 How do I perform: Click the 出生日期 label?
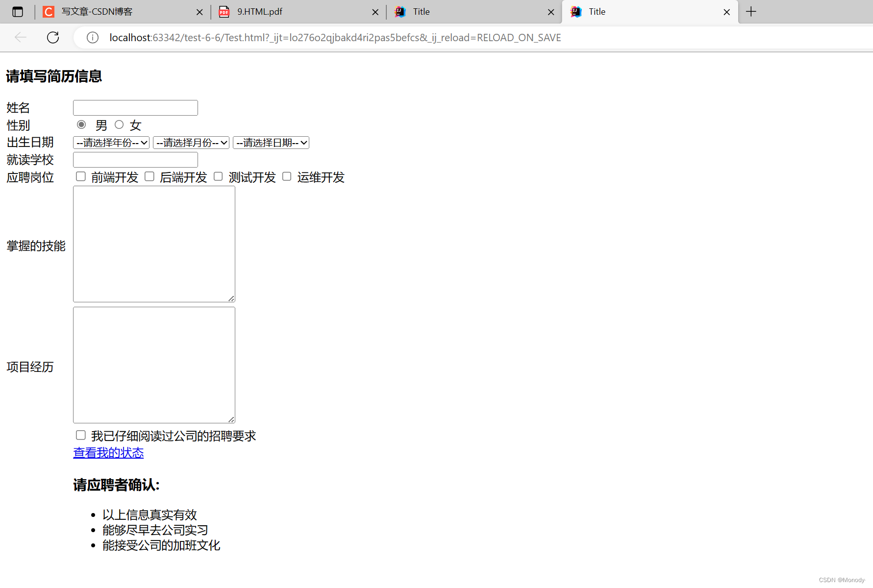[x=30, y=143]
